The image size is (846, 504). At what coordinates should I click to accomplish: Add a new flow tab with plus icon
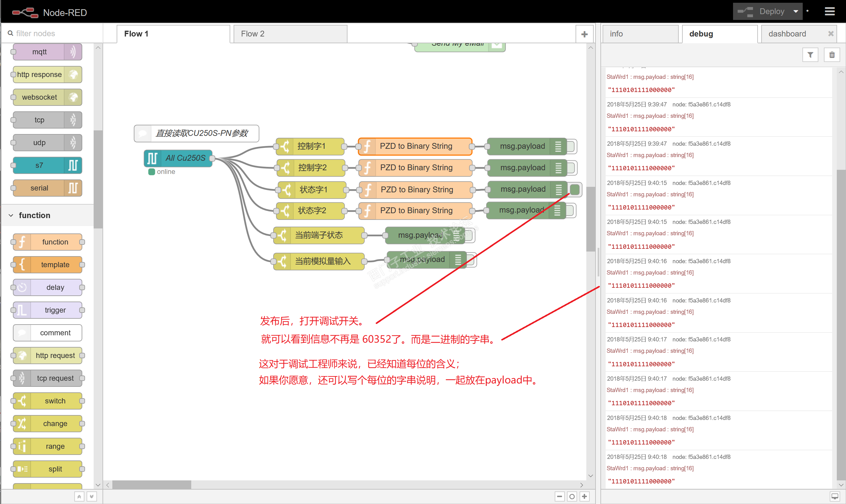pyautogui.click(x=584, y=34)
